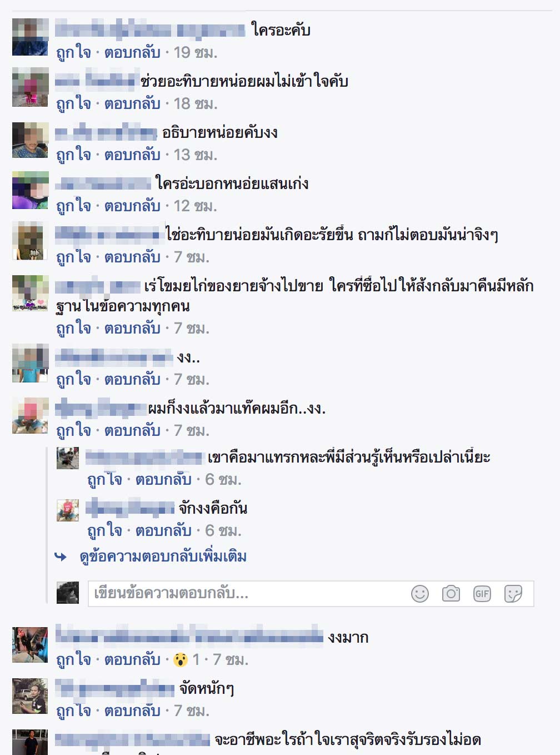Like the nested reply จักงงคือกัน

coord(104,530)
